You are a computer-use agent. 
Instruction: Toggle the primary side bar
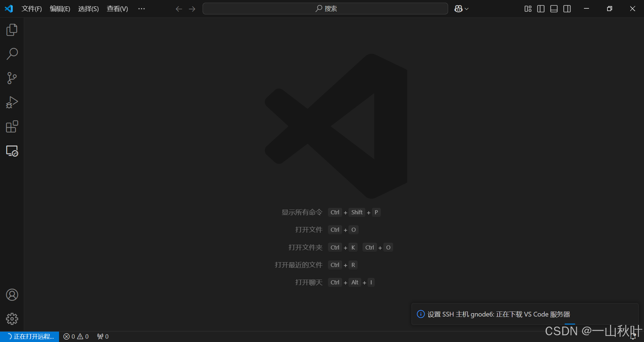541,9
